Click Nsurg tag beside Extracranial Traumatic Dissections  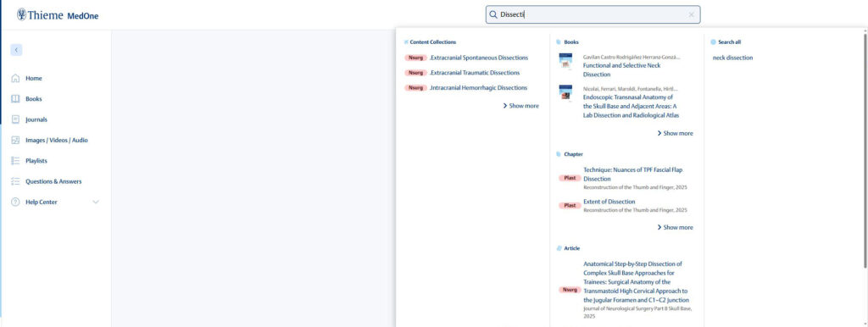click(415, 73)
